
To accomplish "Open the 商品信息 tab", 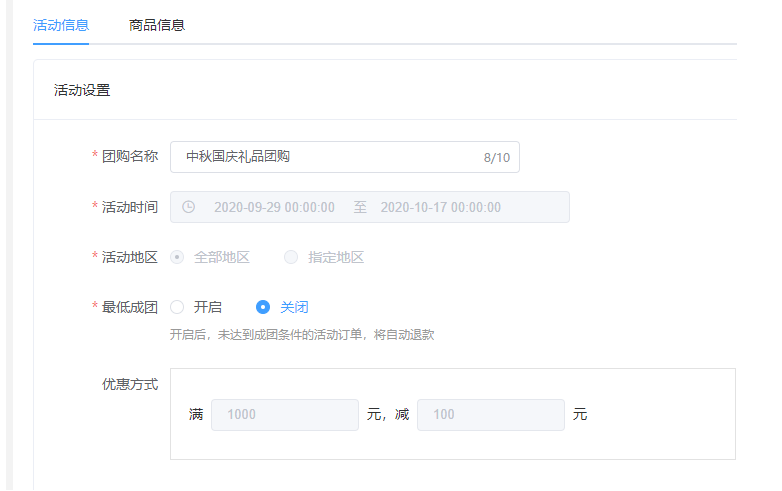I will (x=157, y=25).
